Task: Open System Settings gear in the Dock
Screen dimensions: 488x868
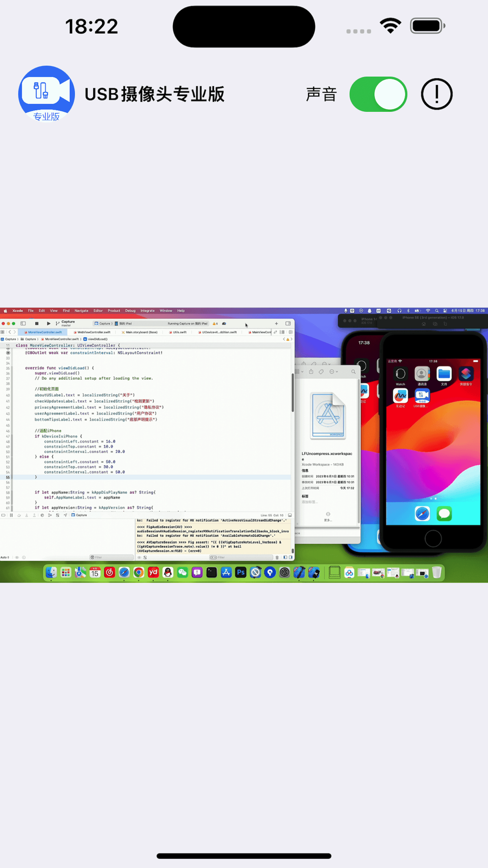Action: tap(285, 573)
